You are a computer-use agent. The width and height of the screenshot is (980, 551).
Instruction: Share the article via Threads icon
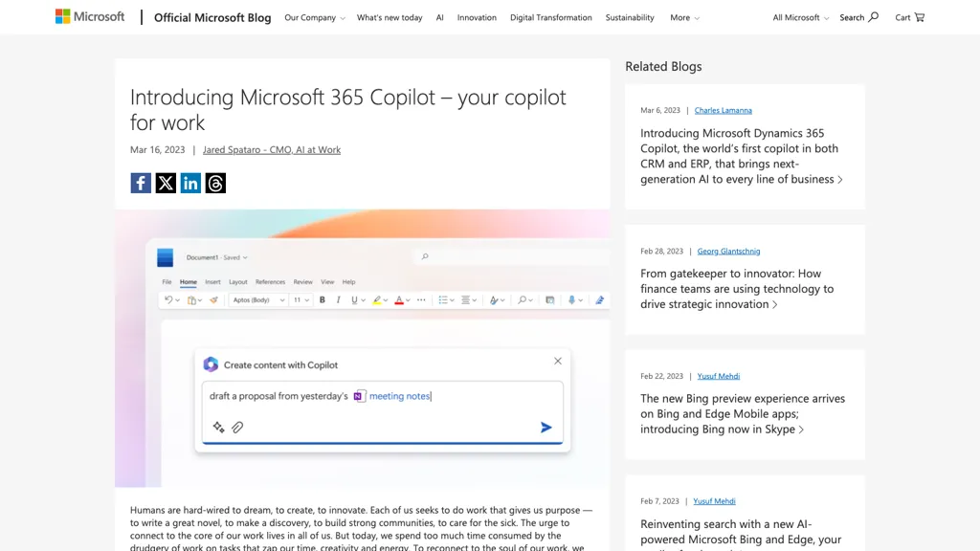pos(214,183)
